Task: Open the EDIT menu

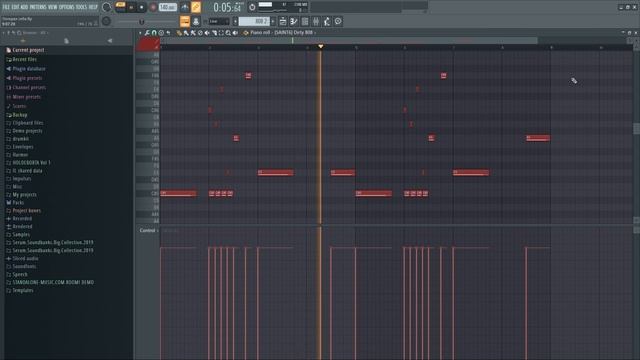Action: pos(16,7)
